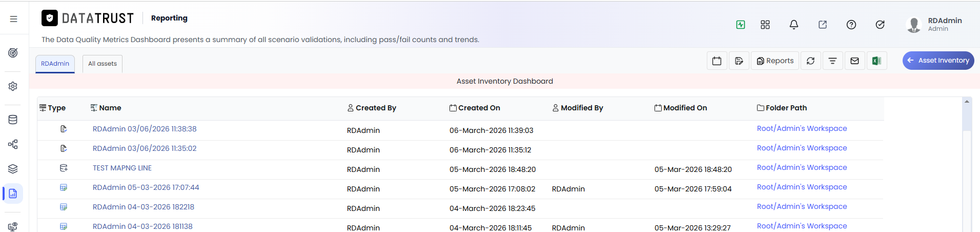Open the notifications bell
The width and height of the screenshot is (980, 232).
pos(794,25)
